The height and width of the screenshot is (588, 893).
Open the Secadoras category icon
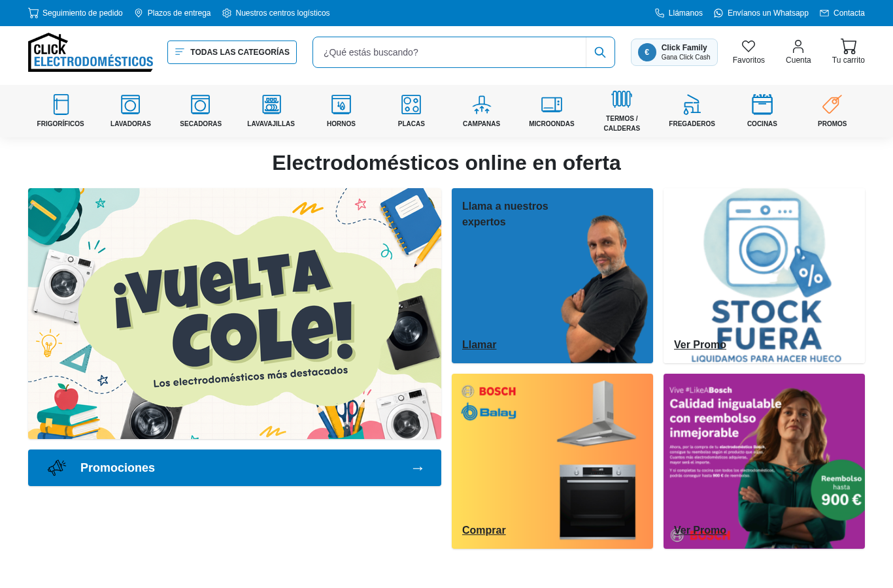[201, 105]
